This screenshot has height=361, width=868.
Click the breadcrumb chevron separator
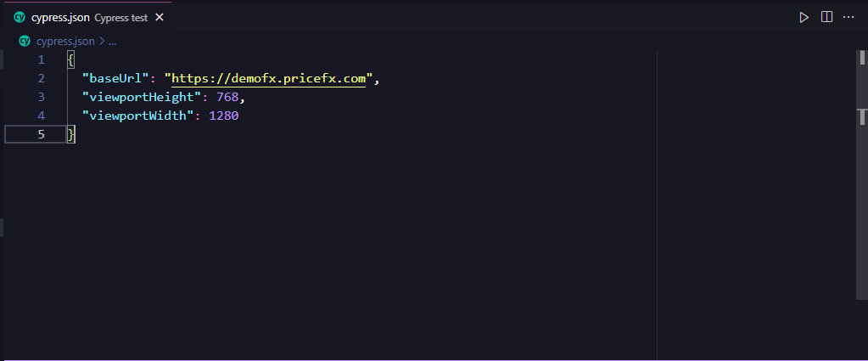click(102, 40)
